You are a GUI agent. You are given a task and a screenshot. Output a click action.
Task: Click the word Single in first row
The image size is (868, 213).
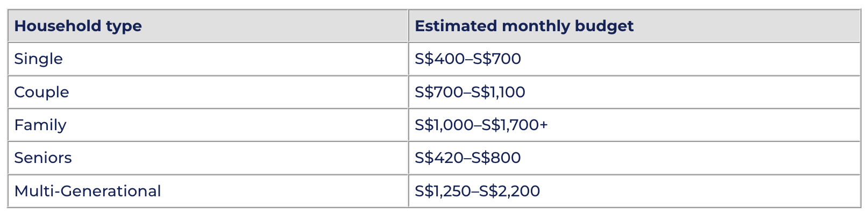[x=38, y=59]
